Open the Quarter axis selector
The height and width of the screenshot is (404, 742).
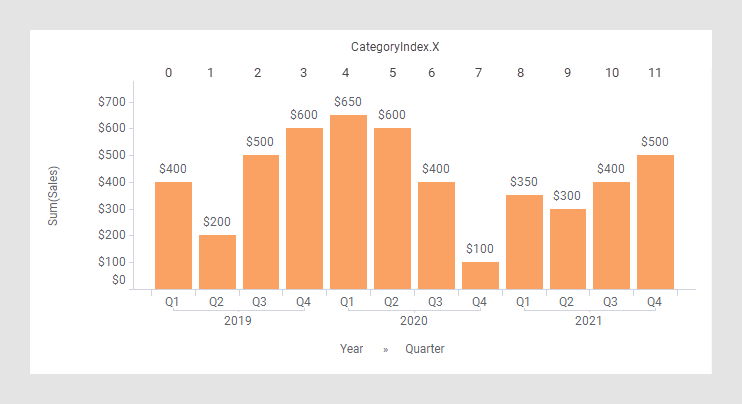coord(424,349)
